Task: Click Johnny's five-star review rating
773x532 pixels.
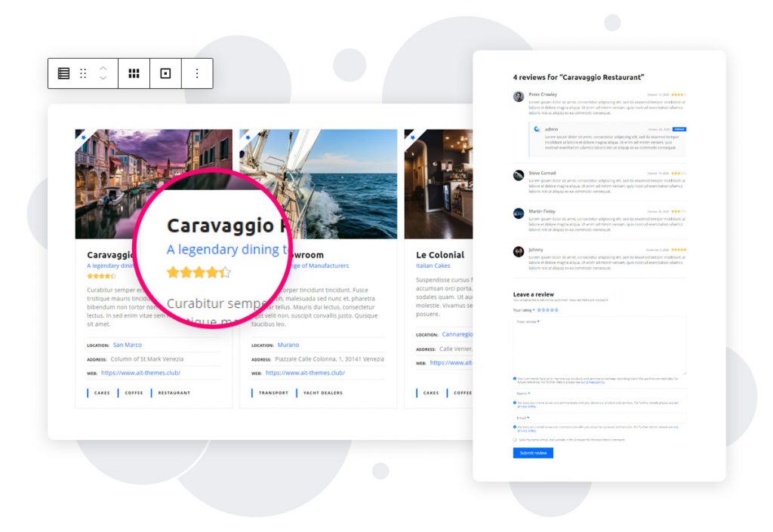Action: tap(679, 250)
